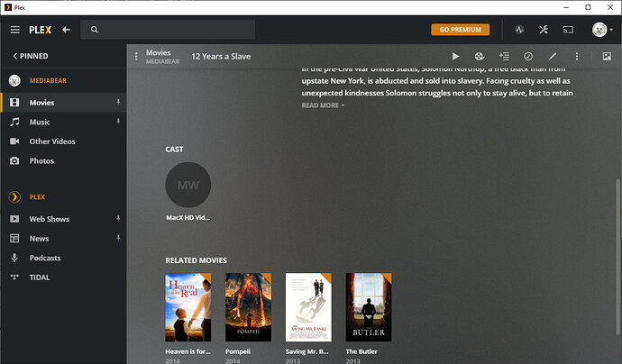This screenshot has width=622, height=364.
Task: Click the MEDIABEAR label under Movies in the header
Action: coord(162,61)
